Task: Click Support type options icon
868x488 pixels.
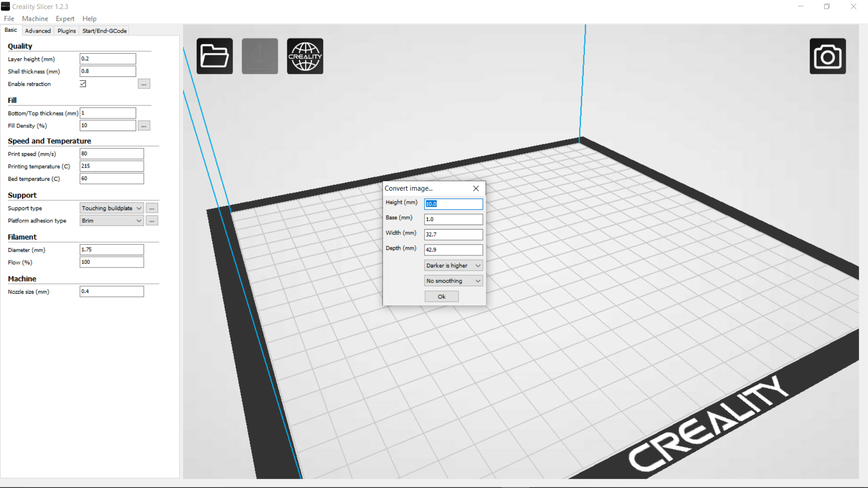Action: point(151,207)
